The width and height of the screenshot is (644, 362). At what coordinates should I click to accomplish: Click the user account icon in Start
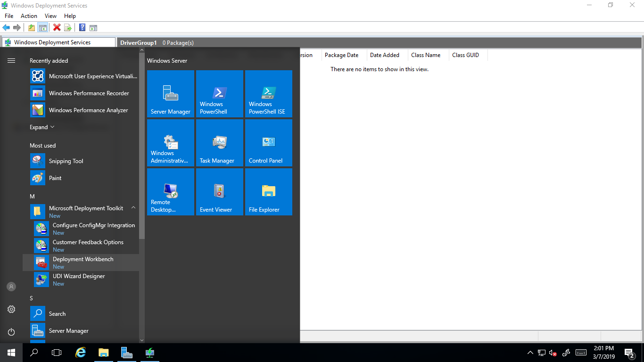11,287
